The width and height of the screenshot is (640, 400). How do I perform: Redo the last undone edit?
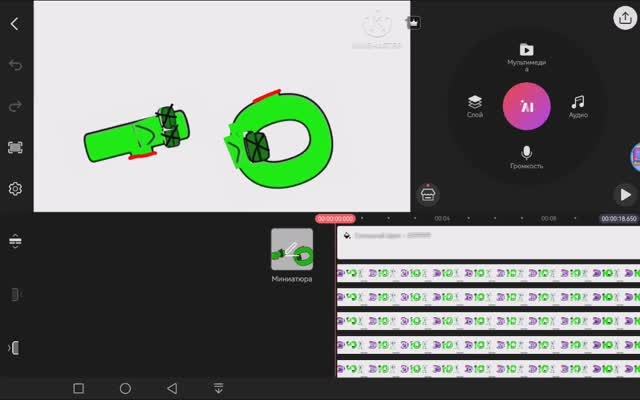click(x=15, y=106)
